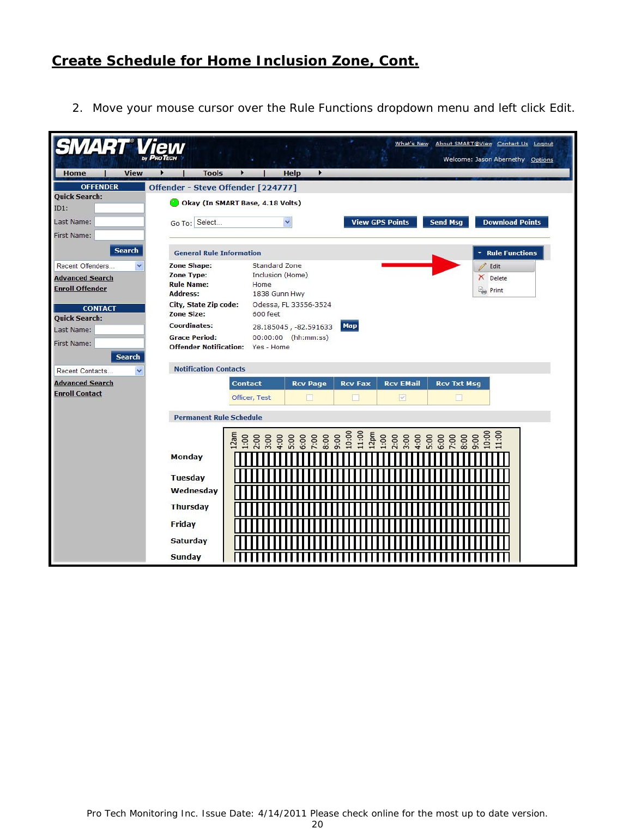Click the arrow beside the View menu
This screenshot has width=635, height=840.
[x=162, y=173]
